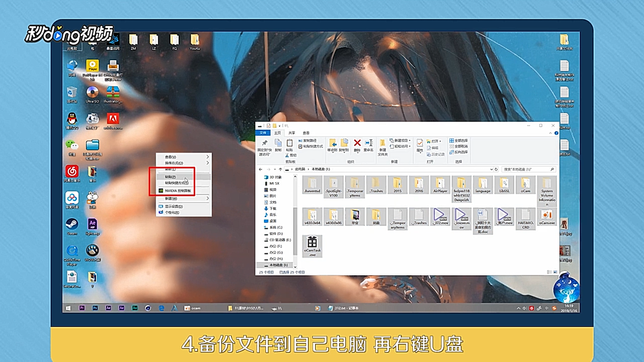Switch to the 查看 ribbon tab
Screen dimensions: 644x362
pyautogui.click(x=306, y=133)
